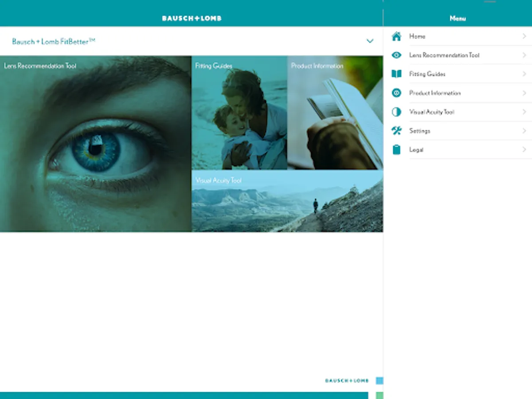Click the clipboard icon beside Legal
Viewport: 532px width, 399px height.
[x=396, y=150]
